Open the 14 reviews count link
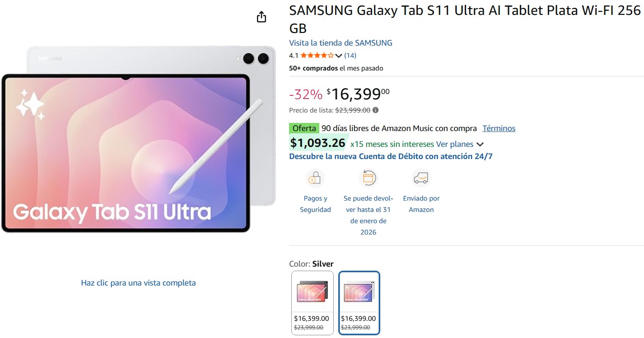The width and height of the screenshot is (644, 338). click(350, 56)
